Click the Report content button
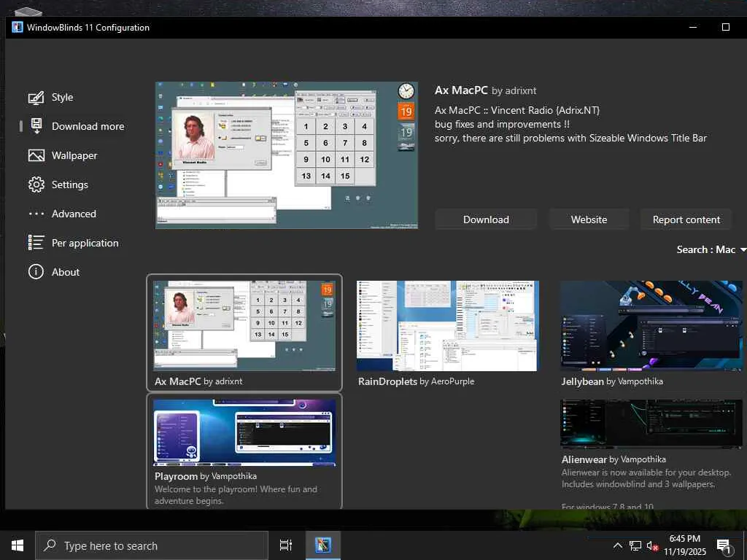Screen dimensions: 747x560 686,219
